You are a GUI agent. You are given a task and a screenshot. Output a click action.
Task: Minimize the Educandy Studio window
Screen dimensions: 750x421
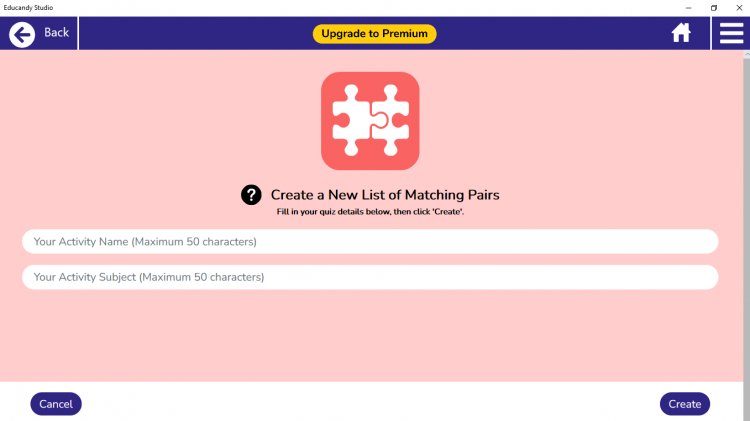point(687,7)
